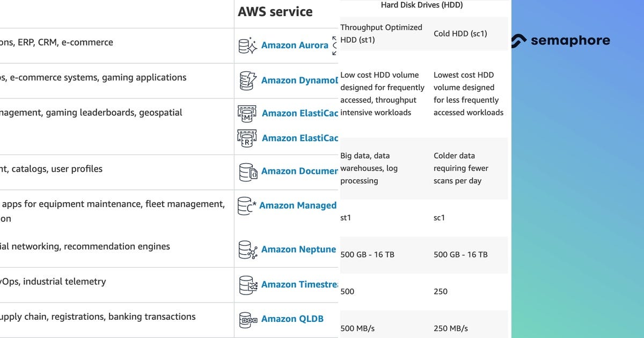Click the Amazon QLDB ledger icon

point(248,320)
